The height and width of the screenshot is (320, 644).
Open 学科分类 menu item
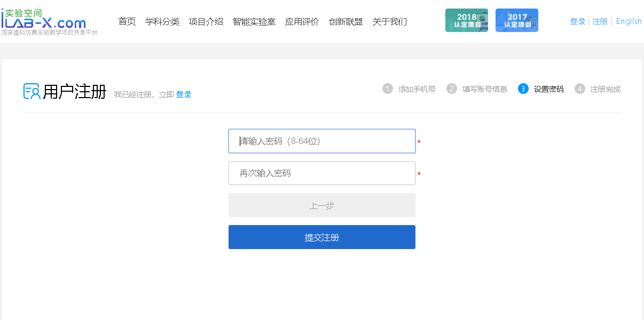(x=162, y=22)
